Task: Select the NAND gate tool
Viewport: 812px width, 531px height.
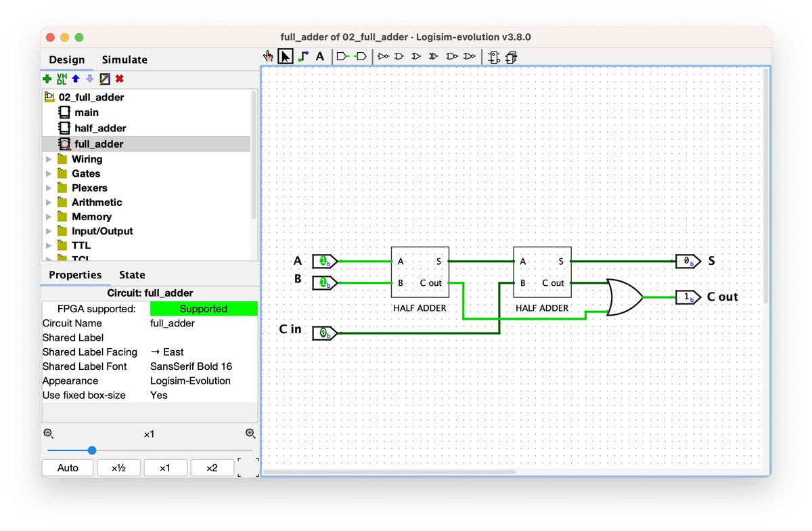Action: click(451, 56)
